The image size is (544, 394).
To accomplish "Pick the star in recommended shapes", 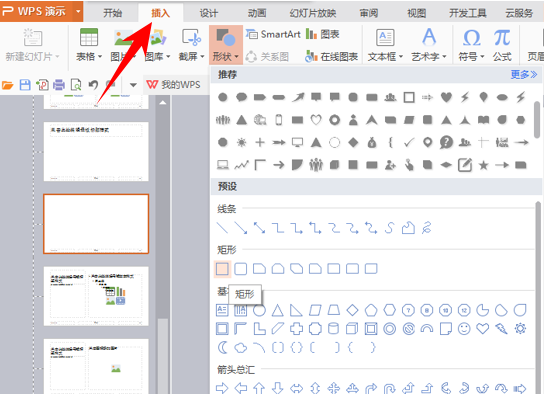I will coord(483,165).
